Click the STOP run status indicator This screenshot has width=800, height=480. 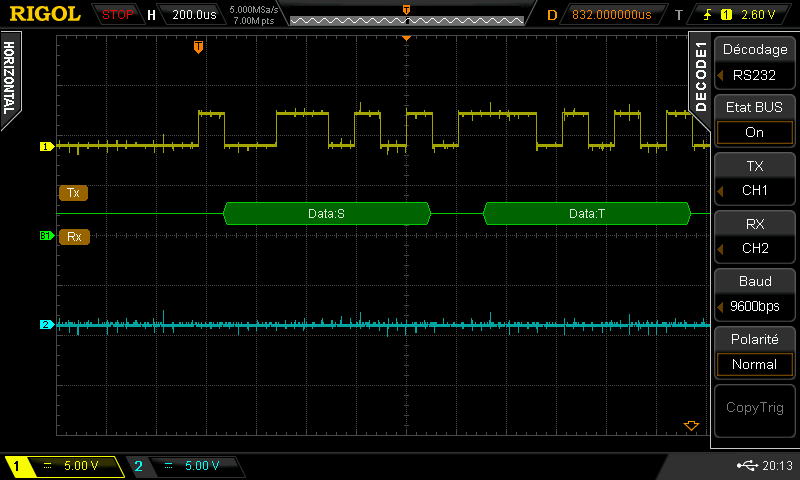[x=117, y=15]
